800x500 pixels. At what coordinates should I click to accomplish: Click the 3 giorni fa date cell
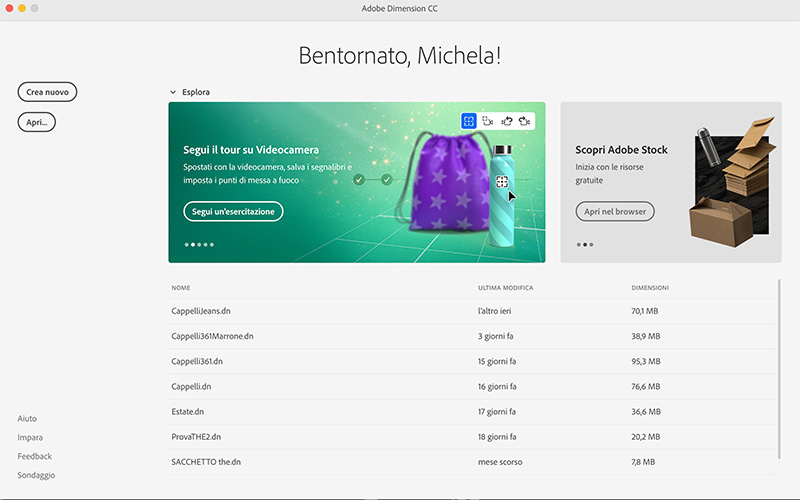(x=495, y=336)
